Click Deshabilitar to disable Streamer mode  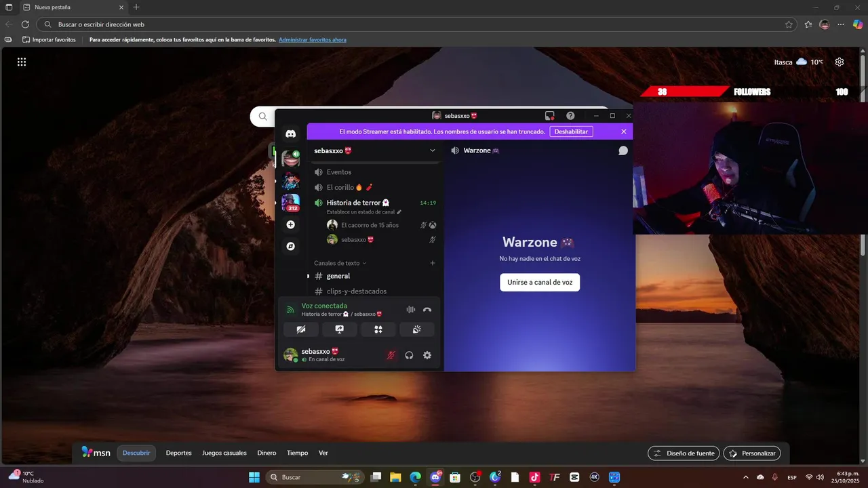(x=571, y=131)
